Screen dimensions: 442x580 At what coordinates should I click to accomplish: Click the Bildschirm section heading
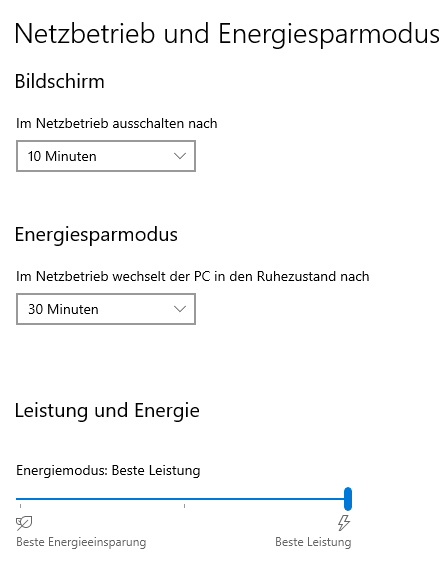point(60,81)
